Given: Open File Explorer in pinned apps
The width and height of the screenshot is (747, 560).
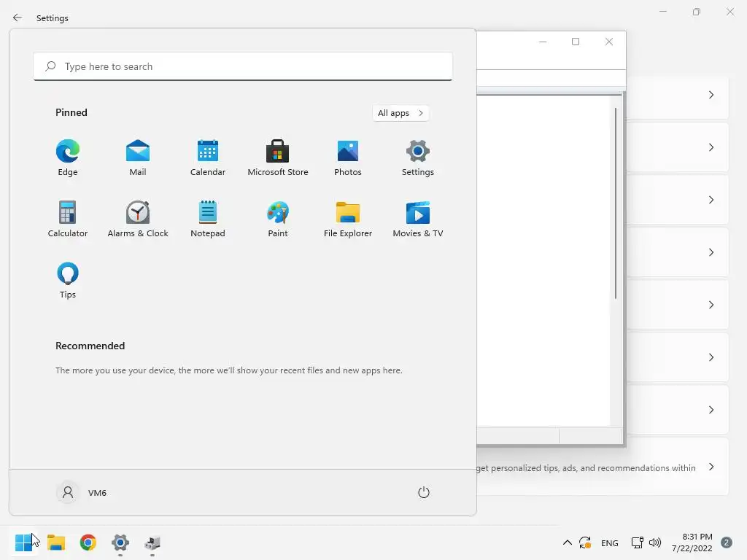Looking at the screenshot, I should pyautogui.click(x=348, y=219).
